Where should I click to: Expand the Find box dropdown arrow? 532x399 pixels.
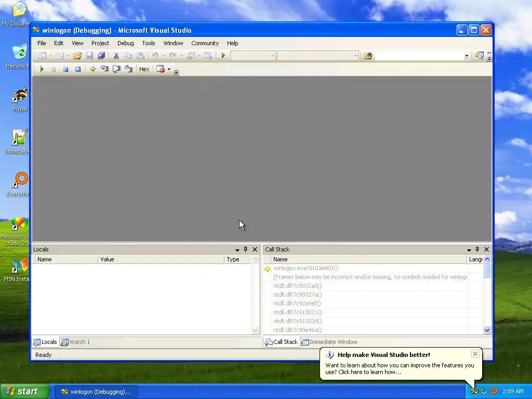(467, 56)
